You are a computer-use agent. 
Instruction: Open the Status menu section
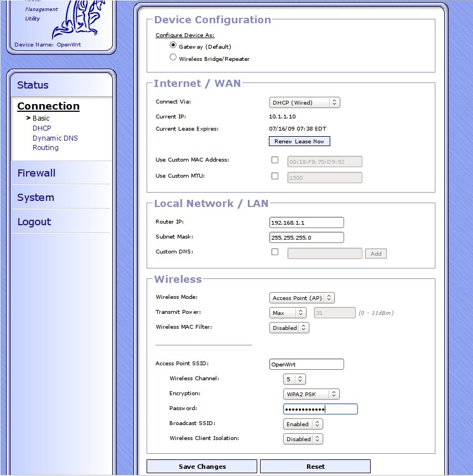pyautogui.click(x=33, y=85)
